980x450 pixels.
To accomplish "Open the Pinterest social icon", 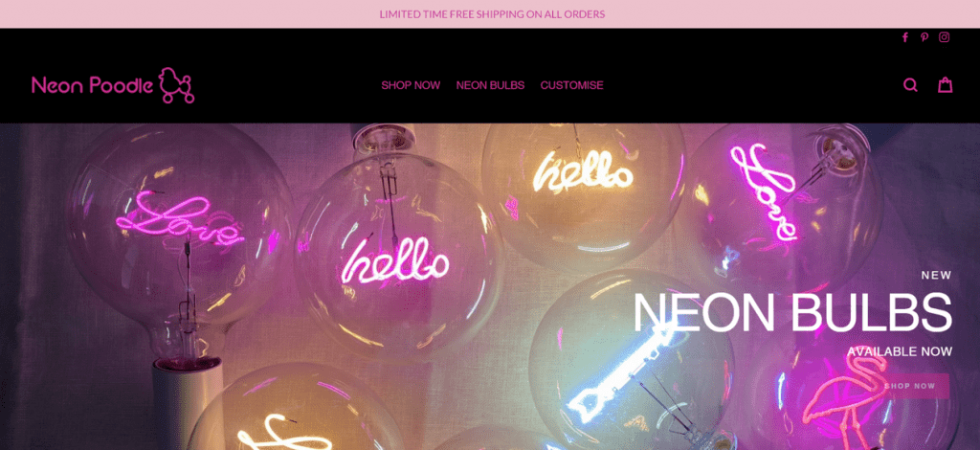I will 924,37.
